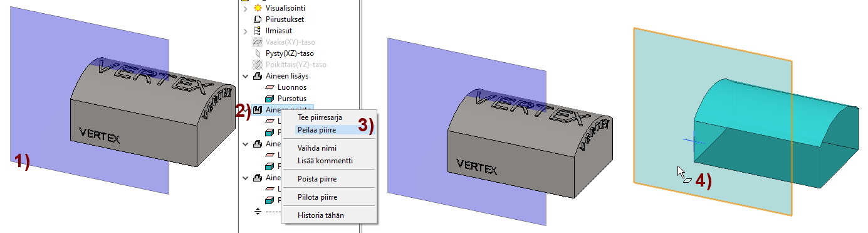Viewport: 868px width, 233px height.
Task: Select the Pursotus row text
Action: [291, 99]
